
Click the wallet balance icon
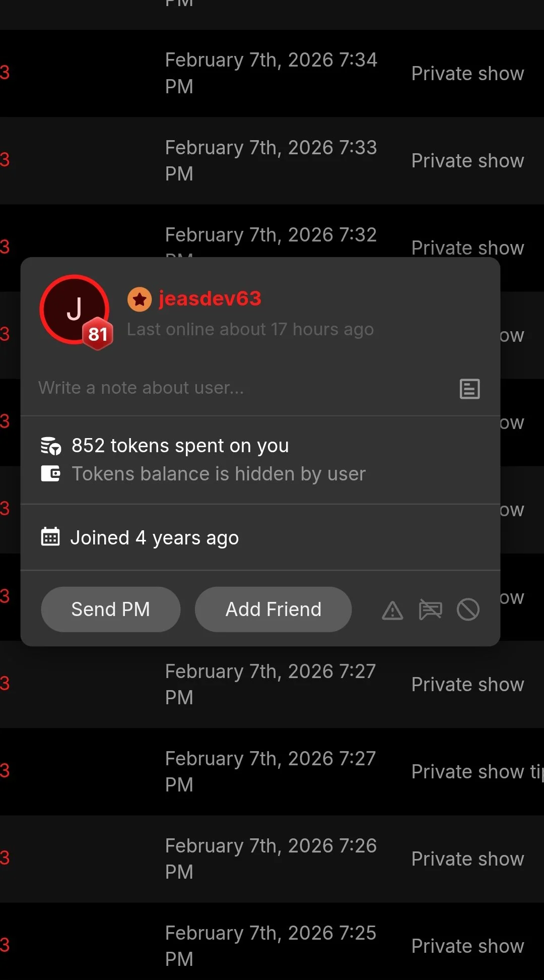(x=51, y=474)
